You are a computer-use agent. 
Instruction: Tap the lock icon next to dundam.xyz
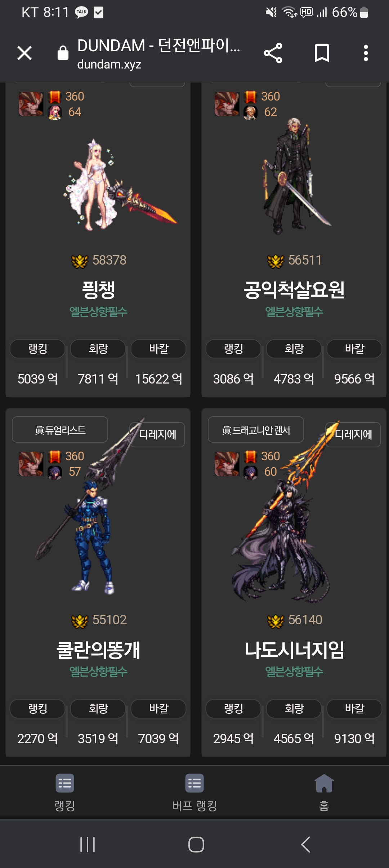tap(63, 53)
